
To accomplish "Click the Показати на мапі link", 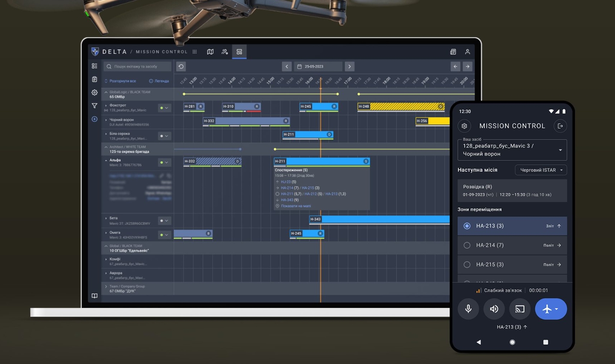I will coord(296,206).
